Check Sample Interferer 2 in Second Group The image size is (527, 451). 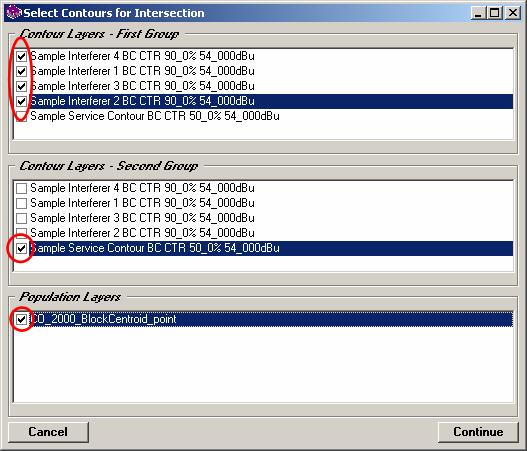[x=22, y=233]
